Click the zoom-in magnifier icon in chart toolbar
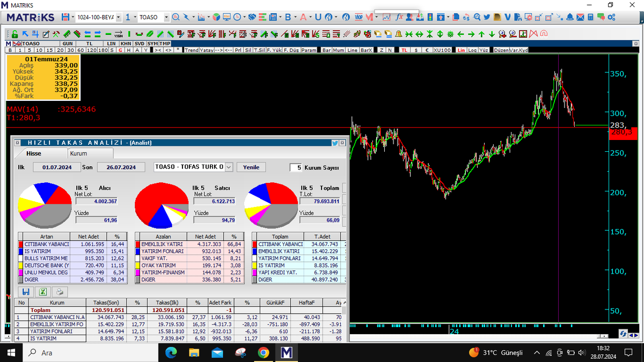 coord(502,34)
